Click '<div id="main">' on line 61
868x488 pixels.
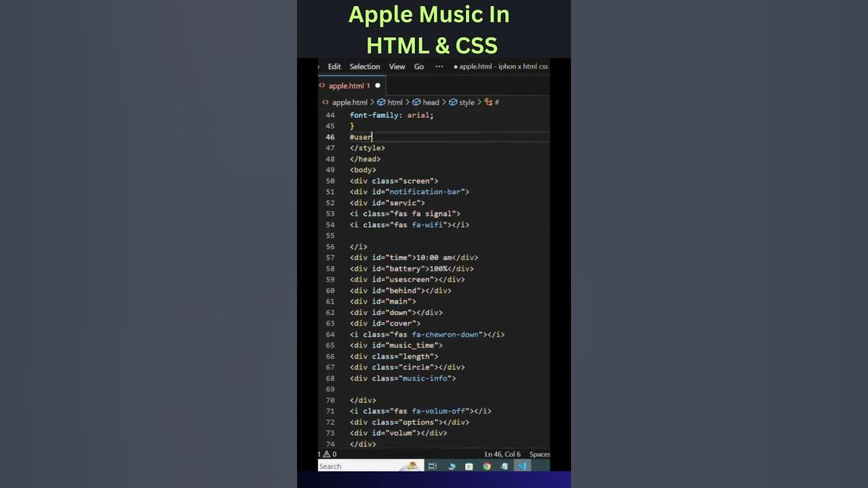[x=383, y=302]
